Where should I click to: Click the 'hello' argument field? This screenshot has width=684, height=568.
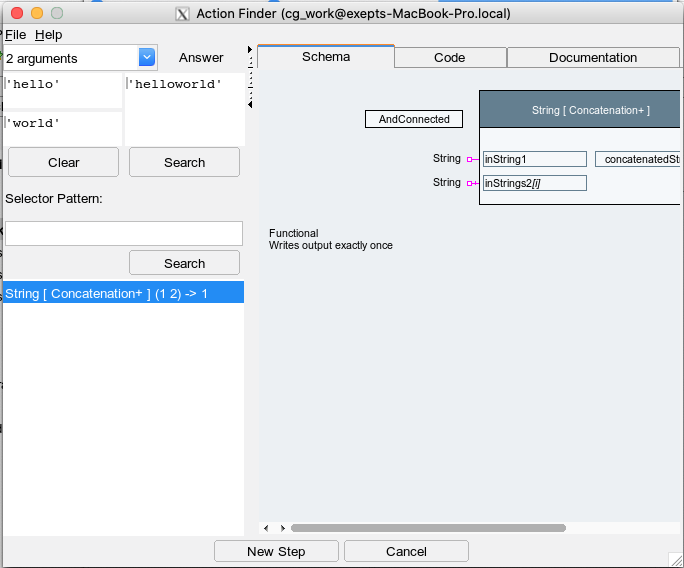coord(63,91)
